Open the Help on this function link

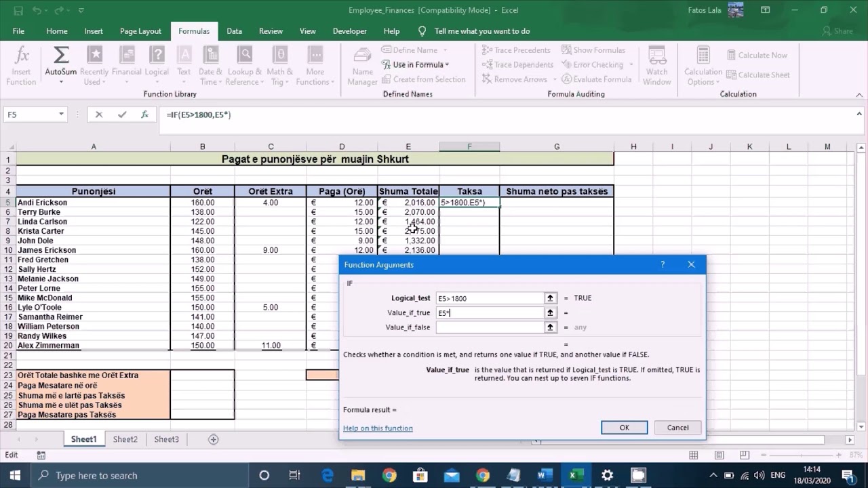click(378, 428)
